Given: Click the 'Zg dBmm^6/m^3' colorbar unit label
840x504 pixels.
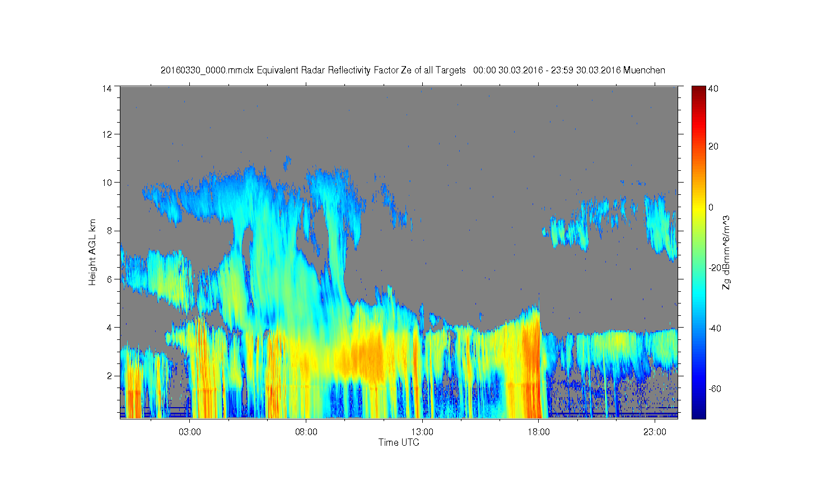Looking at the screenshot, I should (726, 253).
